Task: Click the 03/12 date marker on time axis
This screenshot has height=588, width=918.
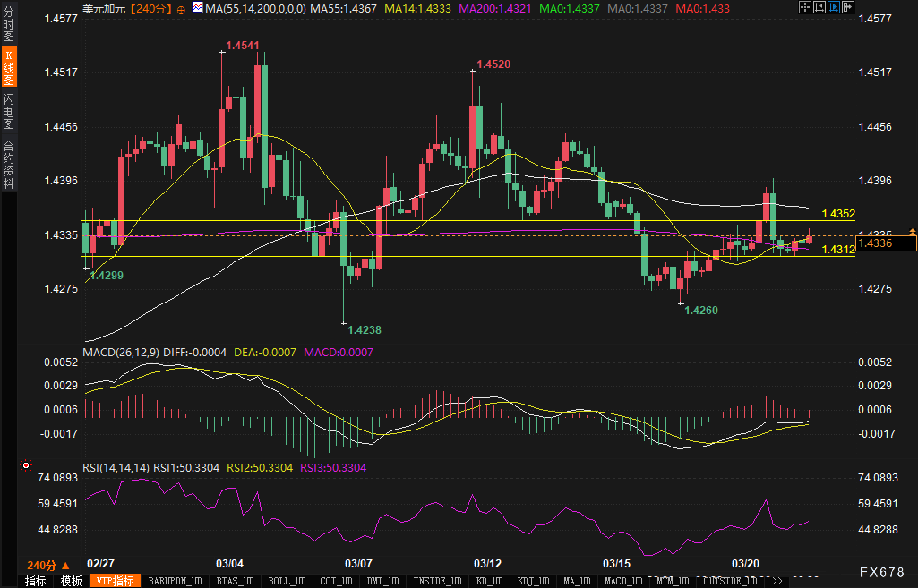Action: [487, 563]
